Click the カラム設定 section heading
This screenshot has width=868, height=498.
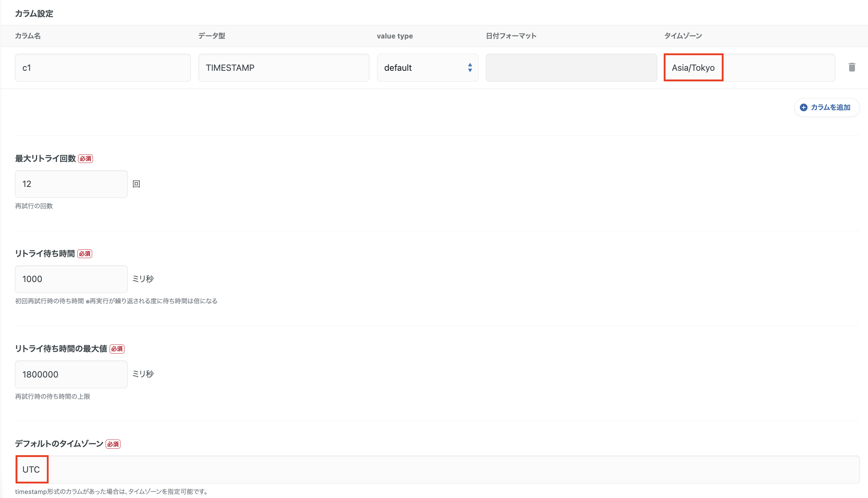pos(34,14)
